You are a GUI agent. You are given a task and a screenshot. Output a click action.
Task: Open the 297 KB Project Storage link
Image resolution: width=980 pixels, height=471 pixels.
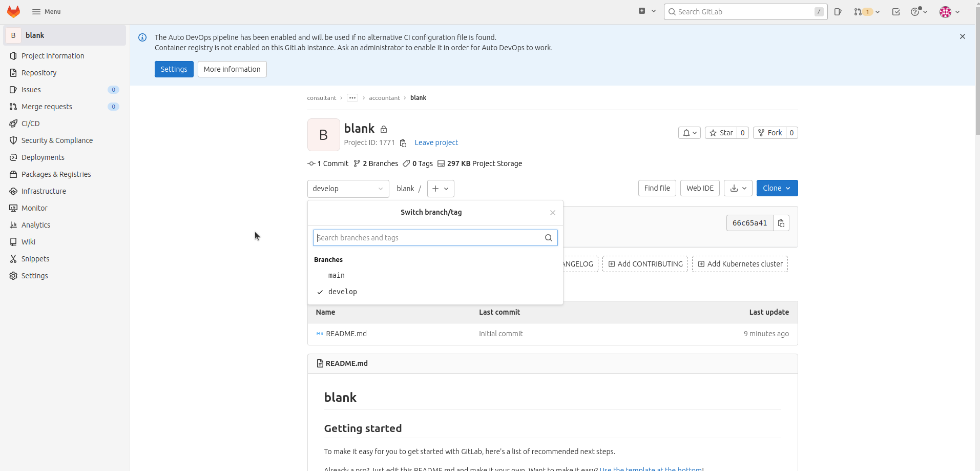click(480, 163)
